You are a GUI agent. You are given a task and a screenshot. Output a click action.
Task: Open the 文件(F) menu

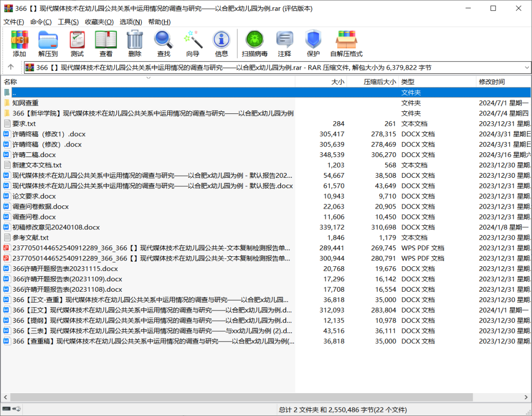(x=14, y=22)
